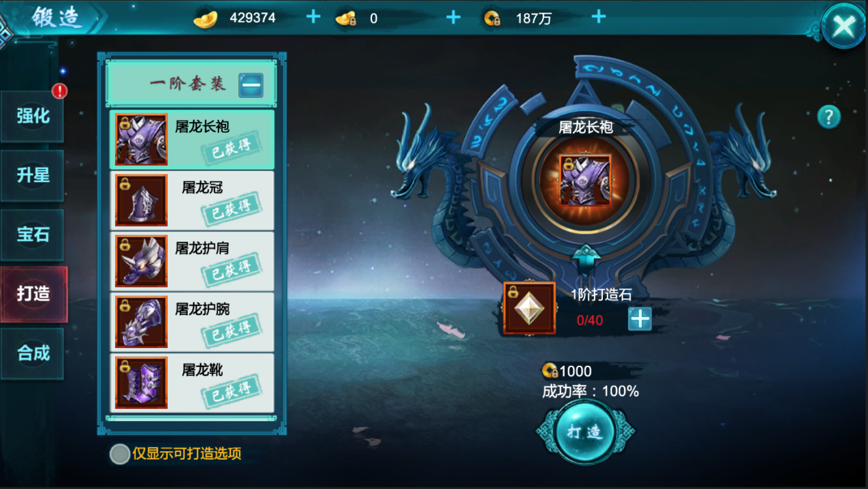Switch to the 强化 tab

[x=33, y=115]
